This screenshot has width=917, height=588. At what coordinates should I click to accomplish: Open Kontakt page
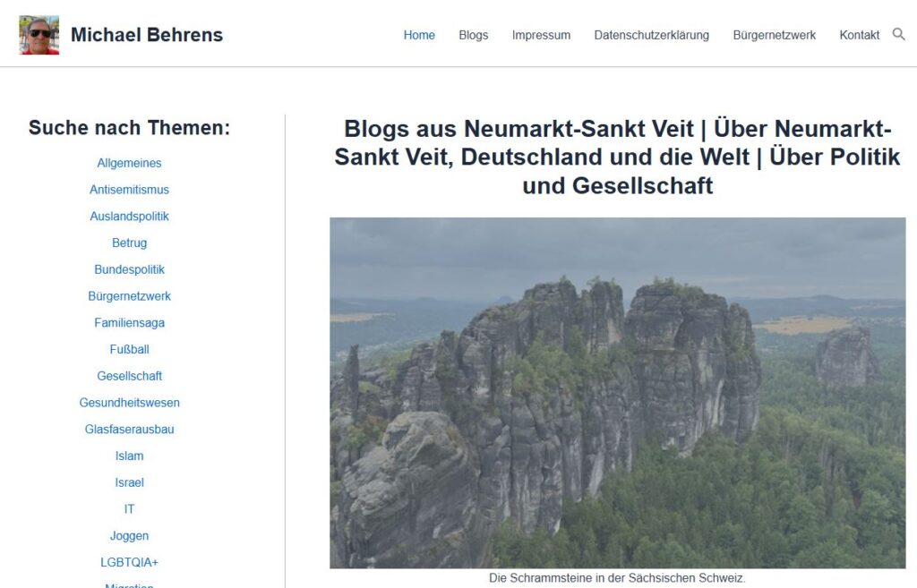tap(859, 35)
